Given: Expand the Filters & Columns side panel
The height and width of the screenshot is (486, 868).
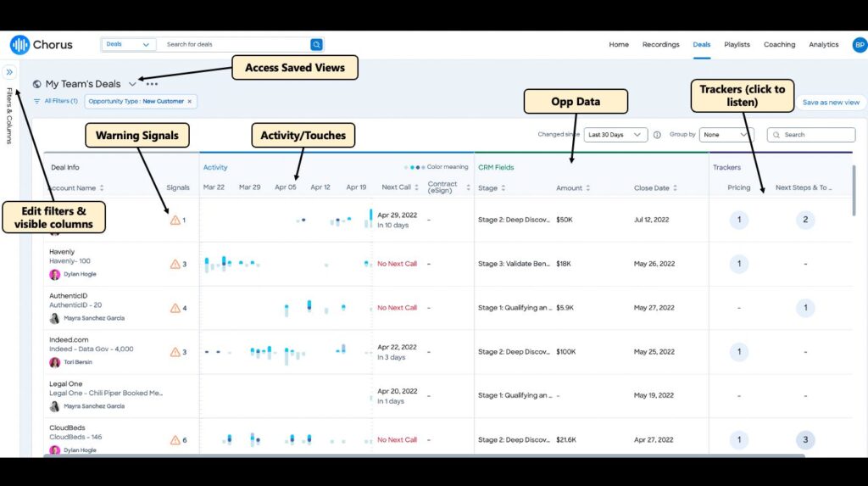Looking at the screenshot, I should pos(9,72).
